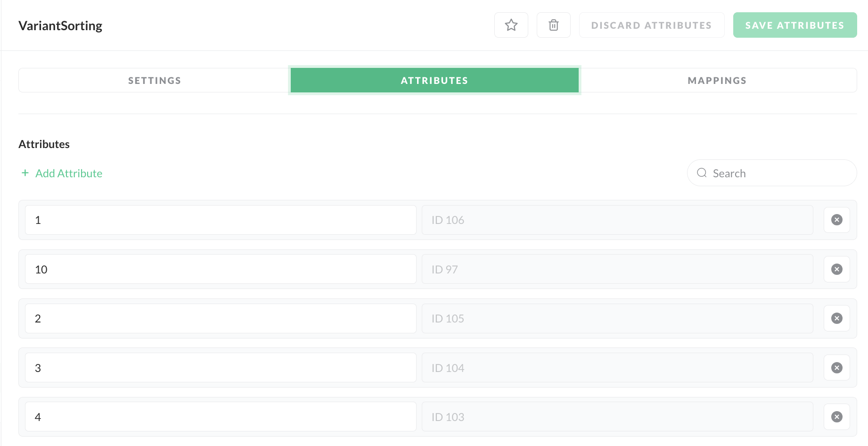Remove attribute with ID 106
868x446 pixels.
coord(836,220)
